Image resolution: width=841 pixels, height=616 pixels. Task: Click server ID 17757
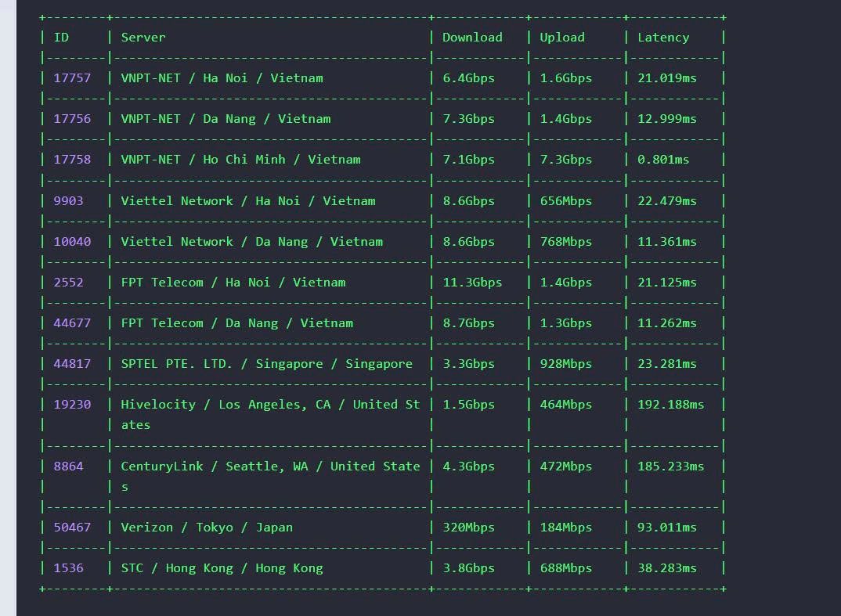pyautogui.click(x=72, y=78)
